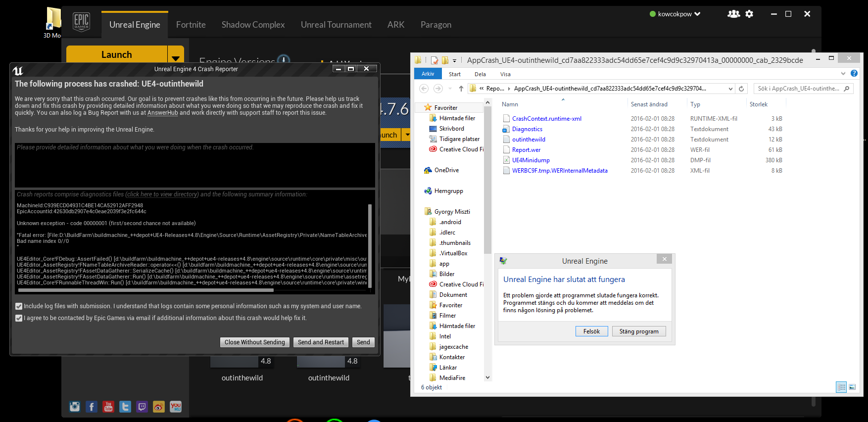Switch to the Unreal Tournament tab
This screenshot has height=422, width=868.
pos(336,25)
